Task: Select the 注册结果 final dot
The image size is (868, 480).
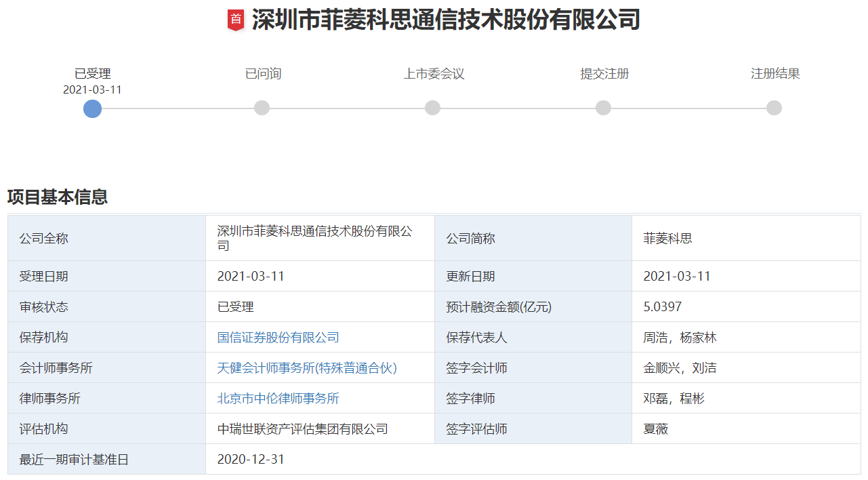Action: tap(774, 107)
